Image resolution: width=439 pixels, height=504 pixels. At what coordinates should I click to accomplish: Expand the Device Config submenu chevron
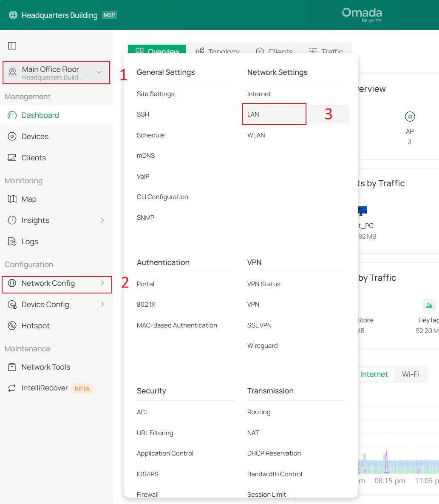click(x=102, y=305)
